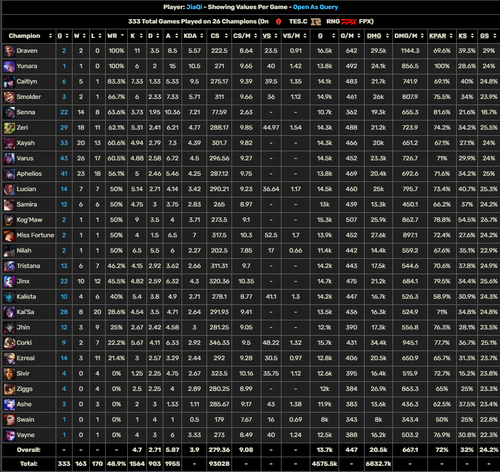This screenshot has height=472, width=500.
Task: Sort by the KPAR column header
Action: (x=441, y=36)
